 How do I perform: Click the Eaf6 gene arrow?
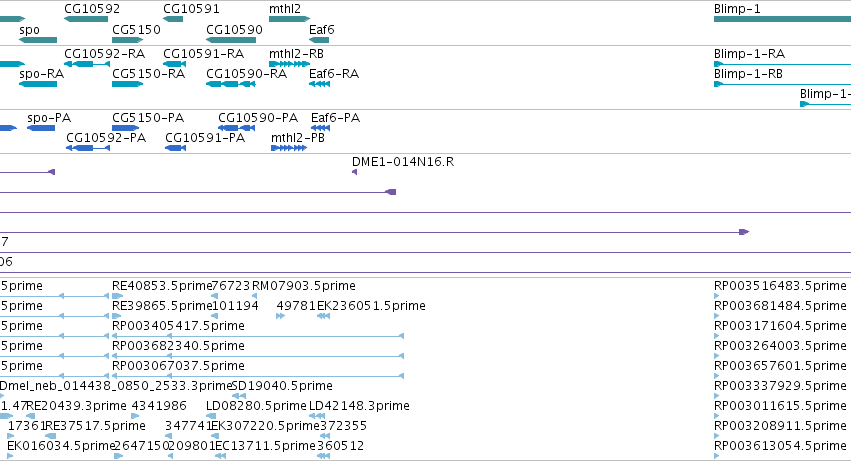click(x=319, y=40)
